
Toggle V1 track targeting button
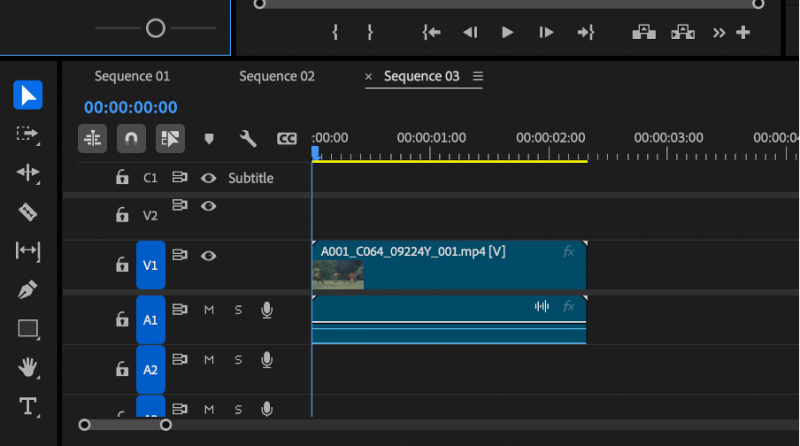(151, 265)
